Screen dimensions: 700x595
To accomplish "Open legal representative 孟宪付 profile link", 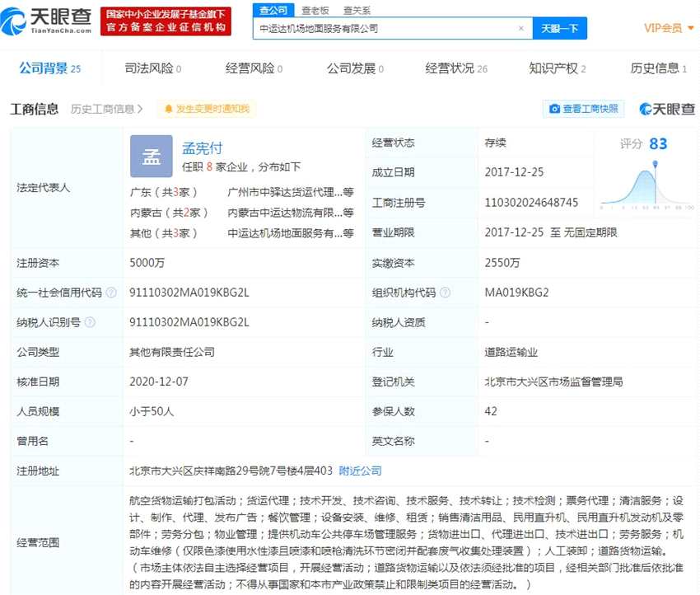I will point(203,148).
